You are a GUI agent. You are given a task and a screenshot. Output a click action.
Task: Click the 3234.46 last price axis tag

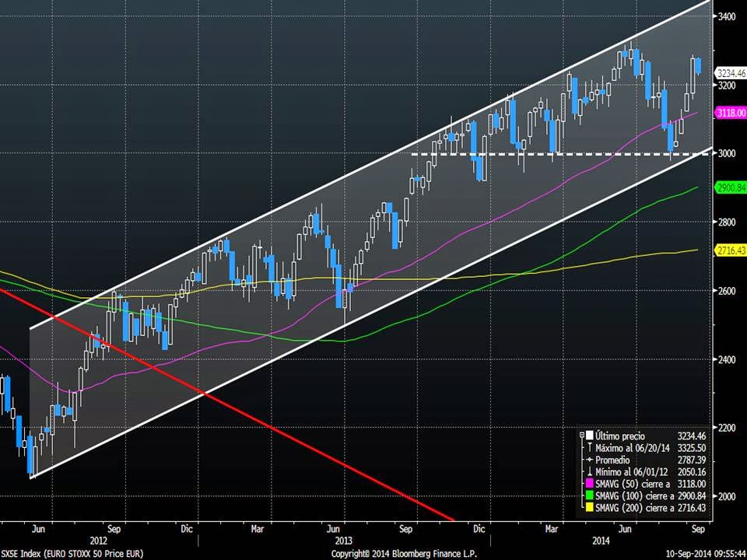coord(731,73)
